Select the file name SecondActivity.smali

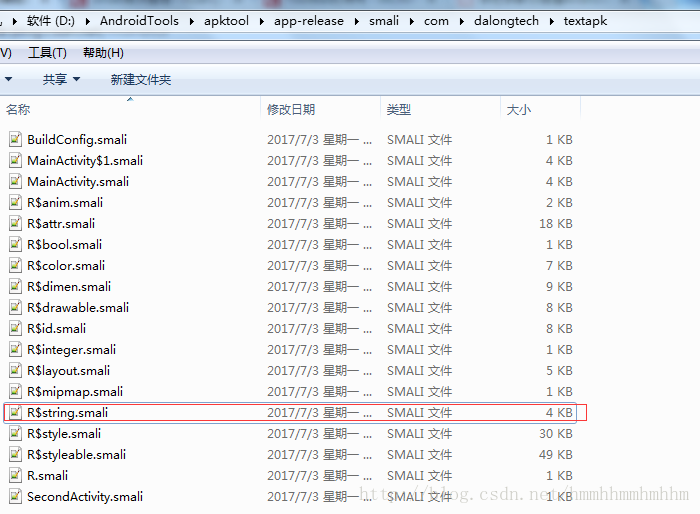pos(85,497)
